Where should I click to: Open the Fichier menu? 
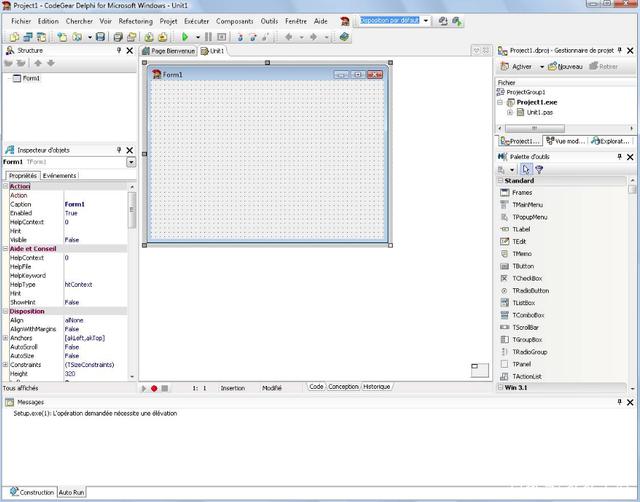point(21,21)
